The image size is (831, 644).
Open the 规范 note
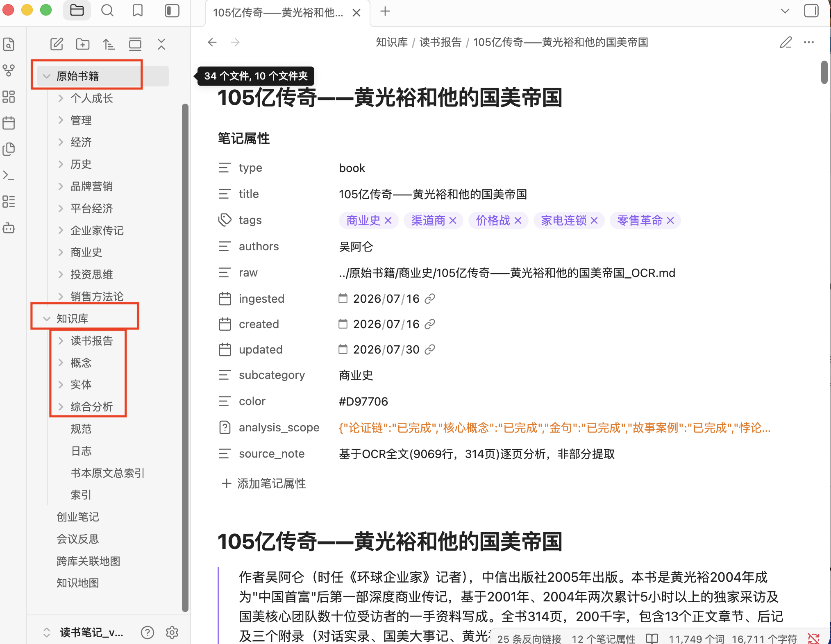pos(81,429)
